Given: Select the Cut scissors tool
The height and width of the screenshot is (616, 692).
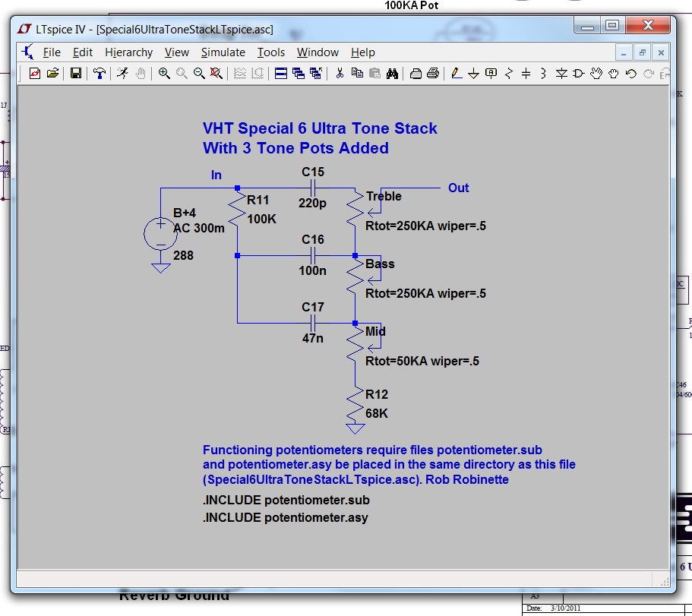Looking at the screenshot, I should pyautogui.click(x=340, y=73).
